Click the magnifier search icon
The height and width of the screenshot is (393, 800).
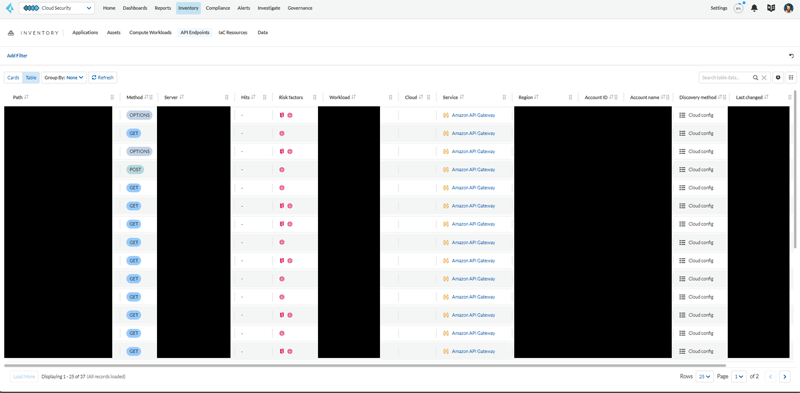click(x=755, y=78)
